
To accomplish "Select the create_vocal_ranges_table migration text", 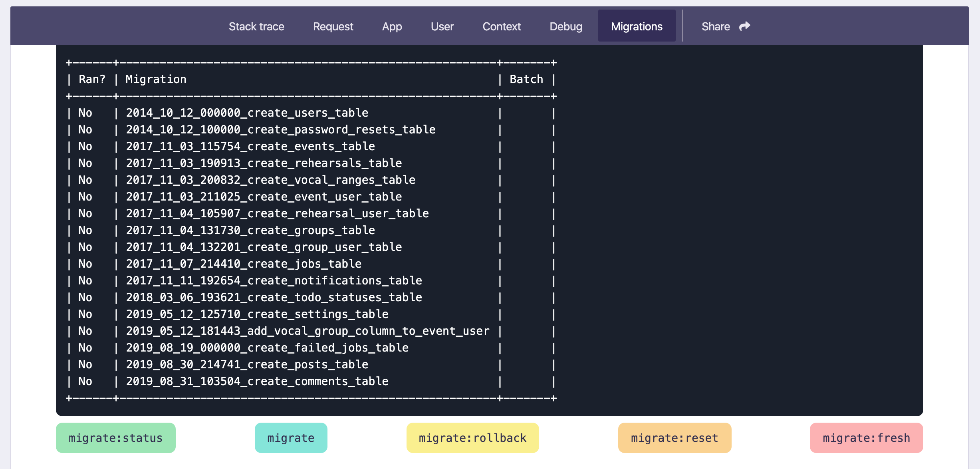I will pyautogui.click(x=271, y=180).
